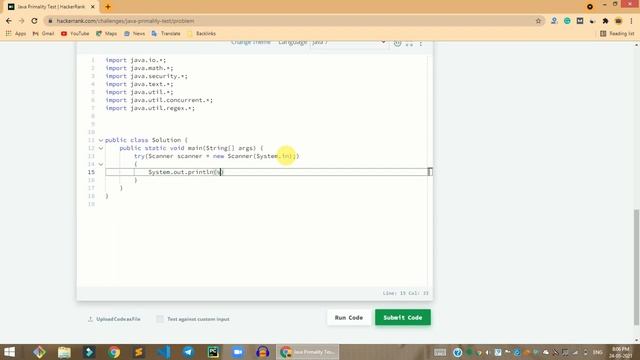
Task: Go back to the previous page
Action: [9, 21]
